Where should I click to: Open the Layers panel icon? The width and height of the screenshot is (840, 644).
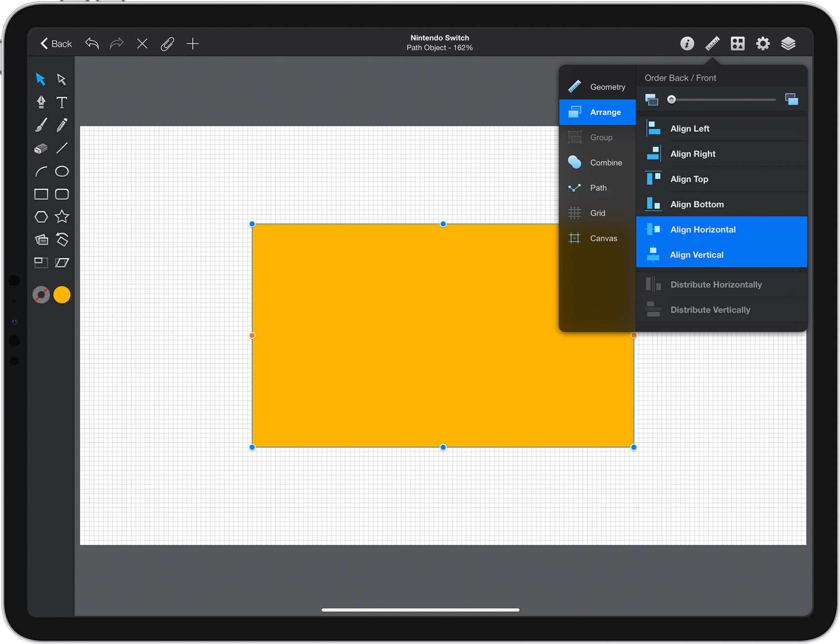pos(788,43)
